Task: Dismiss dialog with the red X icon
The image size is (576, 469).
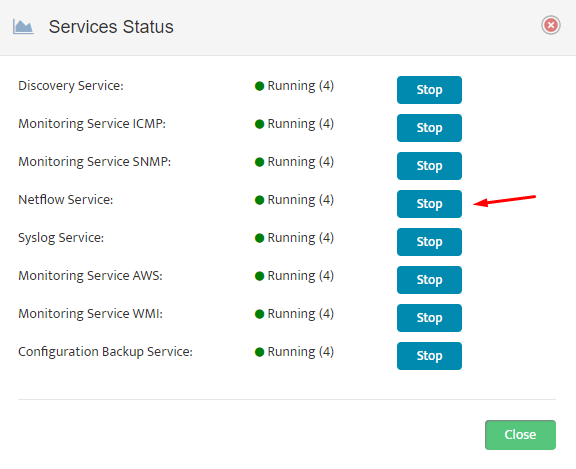Action: click(x=550, y=25)
